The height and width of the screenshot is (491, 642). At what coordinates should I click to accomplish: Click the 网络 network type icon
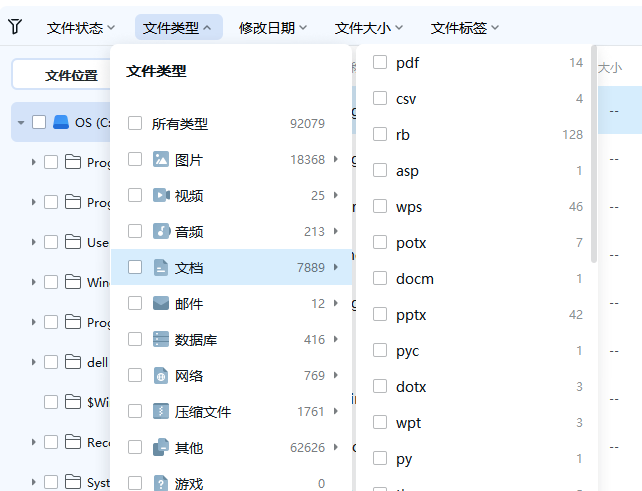coord(161,376)
